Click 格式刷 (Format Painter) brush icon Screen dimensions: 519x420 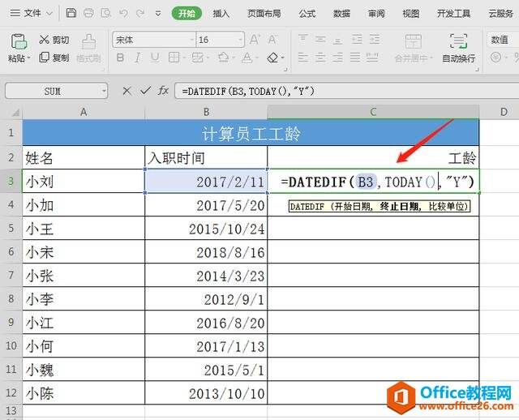[x=88, y=42]
